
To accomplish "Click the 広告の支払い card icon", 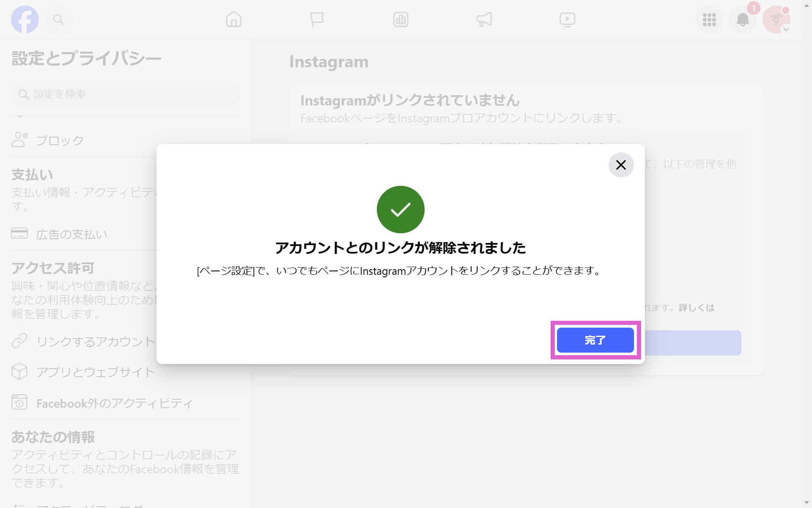I will click(x=19, y=233).
